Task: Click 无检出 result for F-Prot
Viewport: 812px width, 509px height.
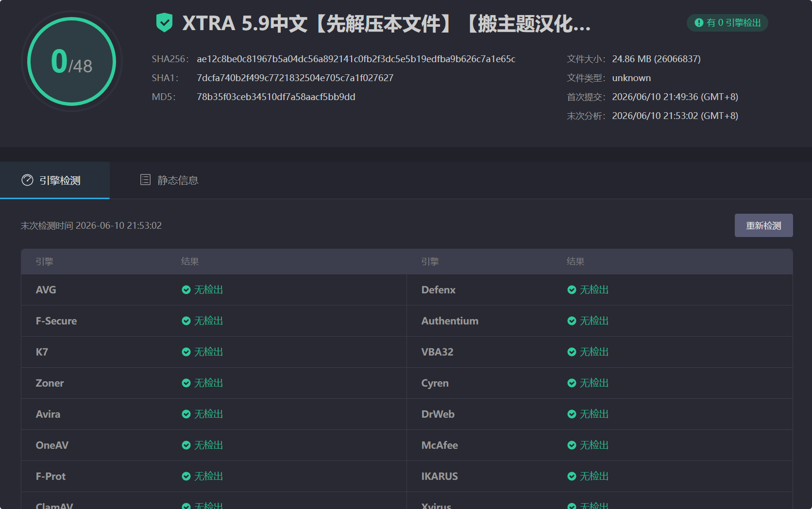Action: (x=208, y=476)
